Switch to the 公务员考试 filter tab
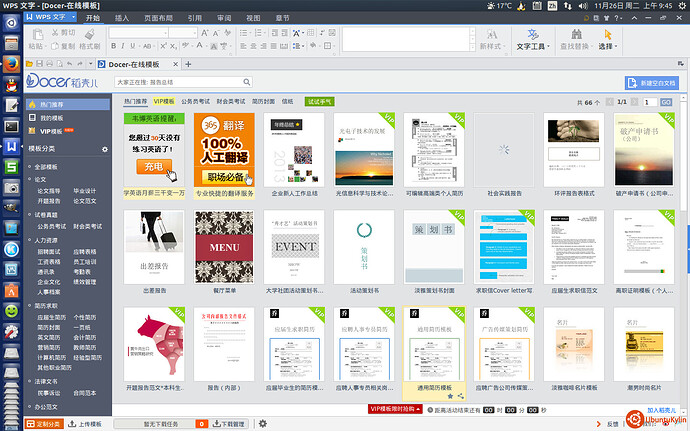The image size is (690, 431). tap(197, 101)
